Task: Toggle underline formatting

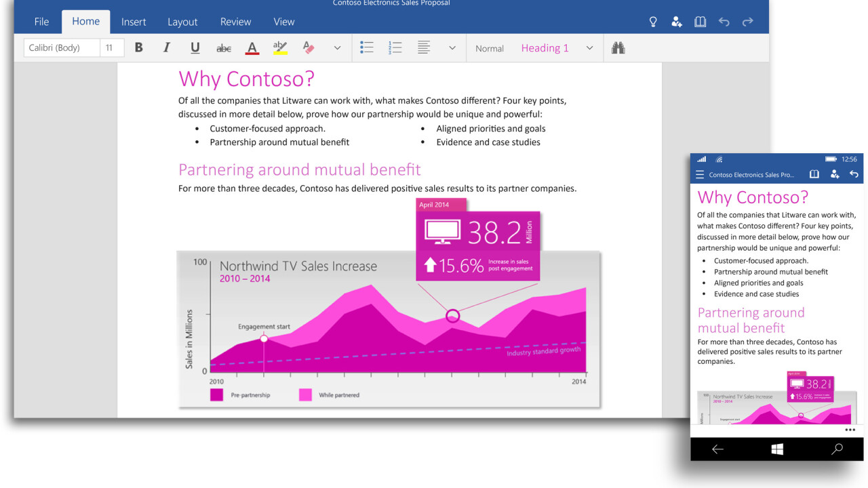Action: [195, 48]
